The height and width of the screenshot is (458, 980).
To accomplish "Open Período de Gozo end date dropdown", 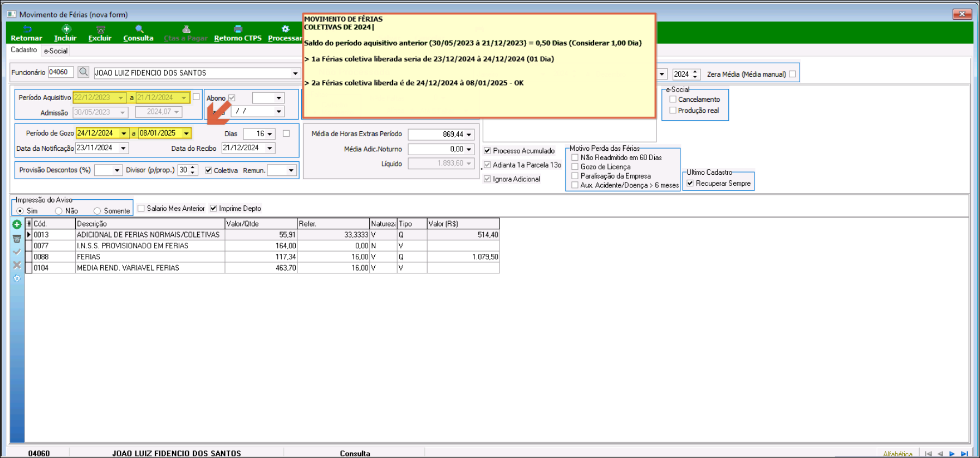I will pos(186,133).
